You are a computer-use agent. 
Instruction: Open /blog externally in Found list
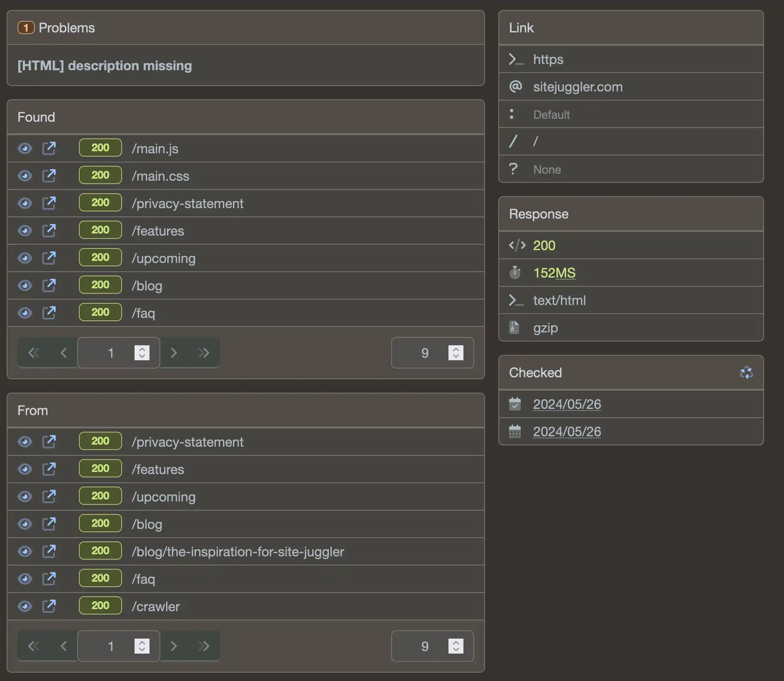point(49,285)
